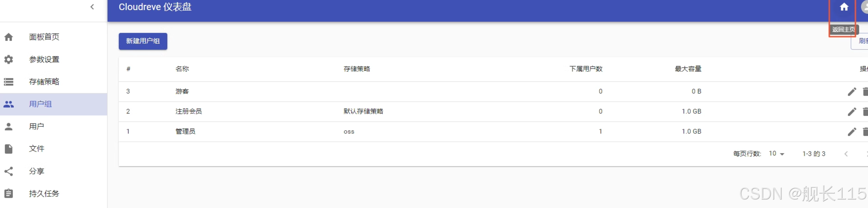
Task: Delete the 注册会员 group with the trash icon
Action: pyautogui.click(x=865, y=112)
